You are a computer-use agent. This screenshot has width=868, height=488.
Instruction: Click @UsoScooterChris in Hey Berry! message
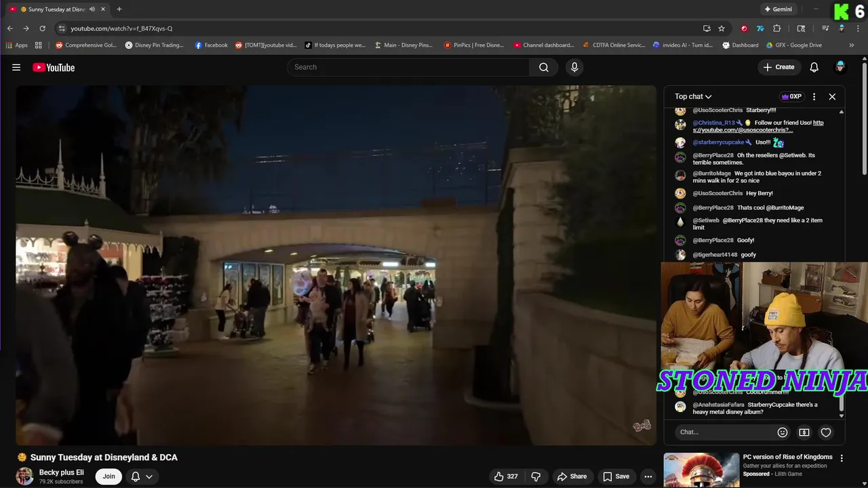point(717,193)
